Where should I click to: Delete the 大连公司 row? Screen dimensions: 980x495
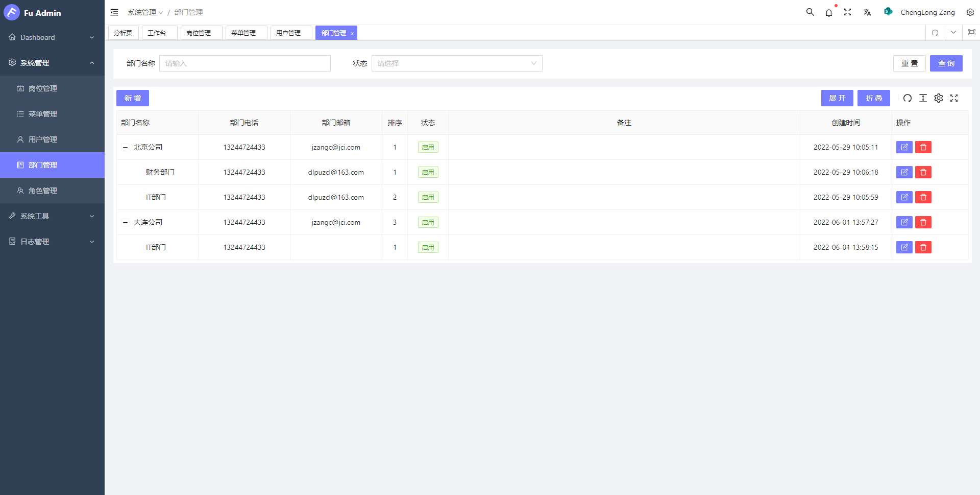[x=923, y=222]
